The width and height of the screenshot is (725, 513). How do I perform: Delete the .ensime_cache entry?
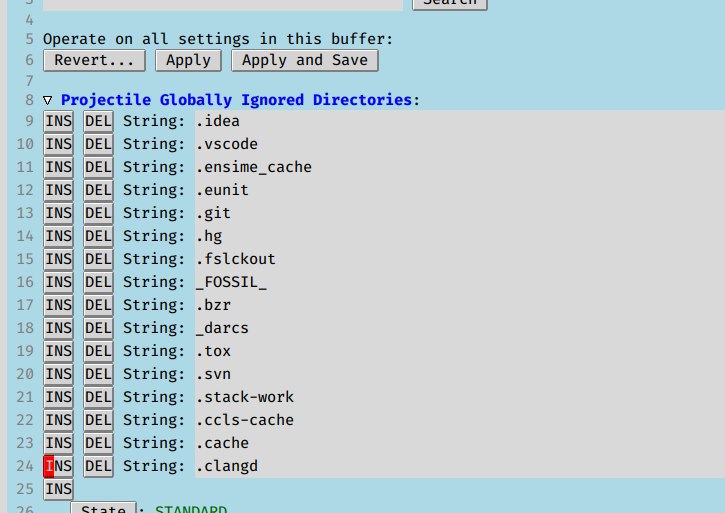98,167
